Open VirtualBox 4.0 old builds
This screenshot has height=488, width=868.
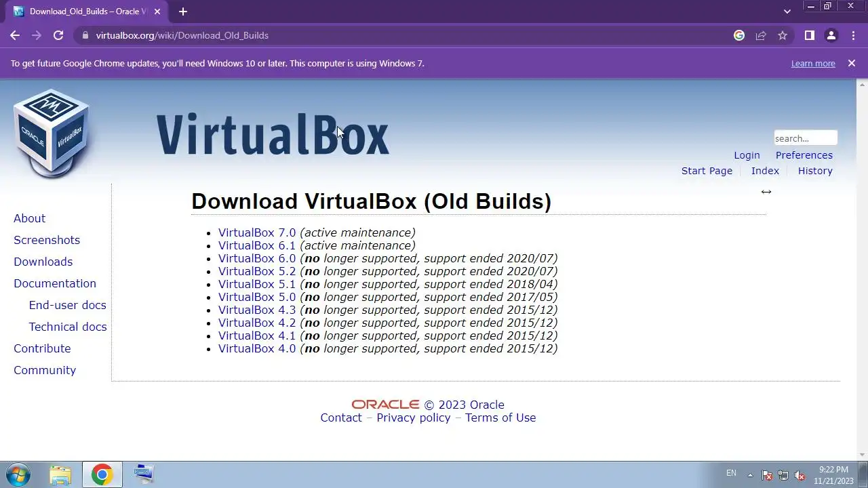click(x=257, y=348)
